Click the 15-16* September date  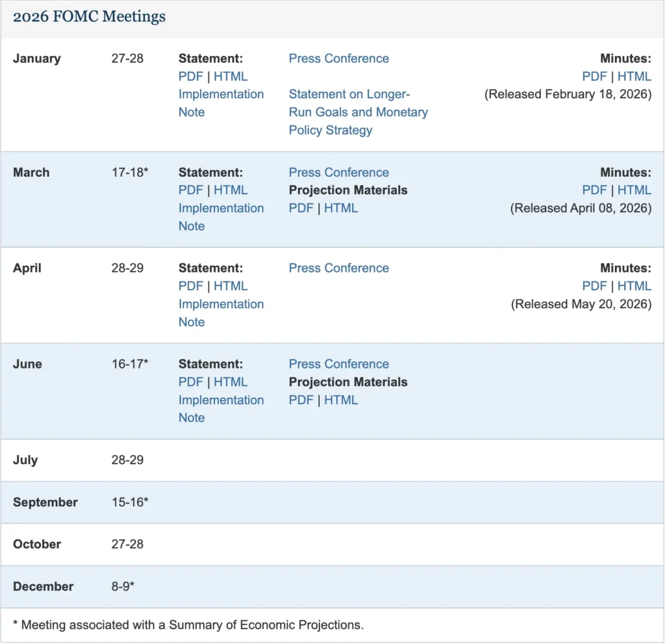pyautogui.click(x=130, y=502)
